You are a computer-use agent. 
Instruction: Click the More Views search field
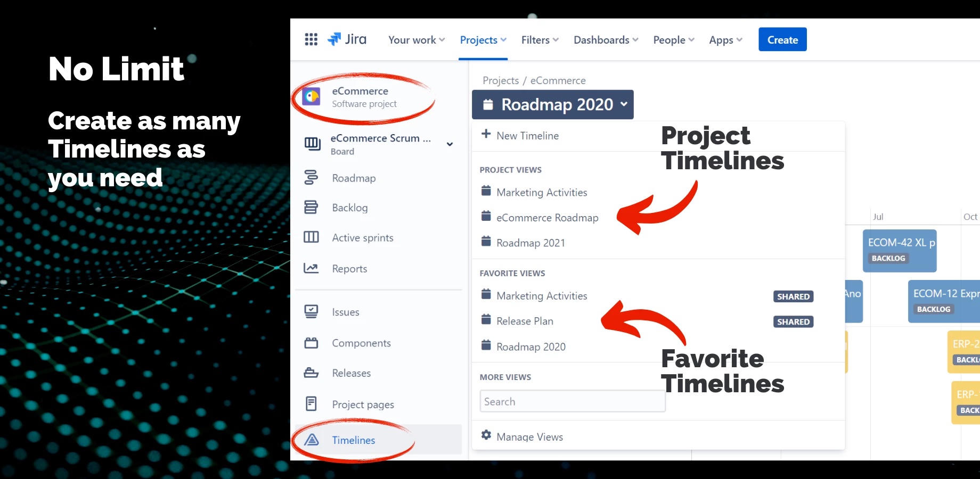coord(573,401)
